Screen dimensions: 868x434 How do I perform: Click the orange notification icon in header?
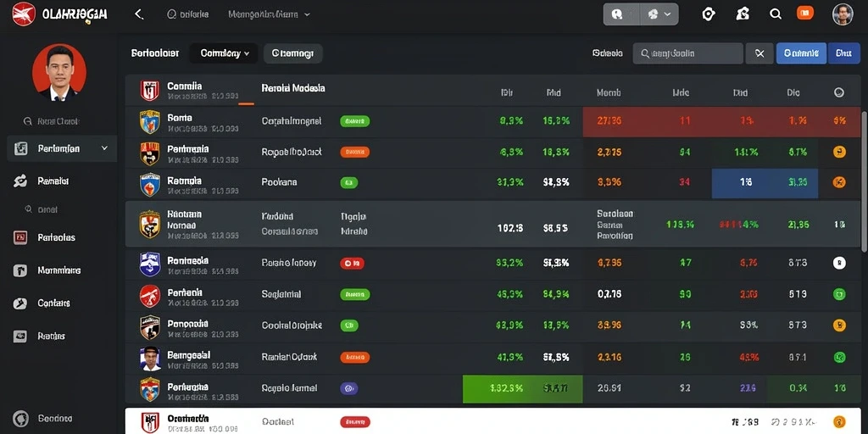pos(805,14)
